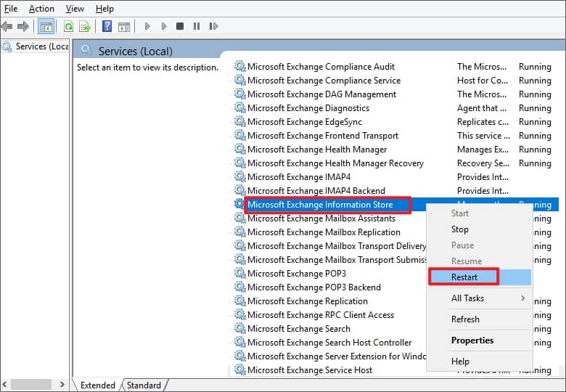The height and width of the screenshot is (392, 566).
Task: Choose Help in the context menu
Action: [x=460, y=362]
